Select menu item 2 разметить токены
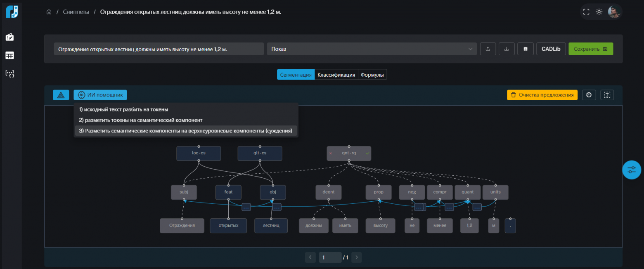The width and height of the screenshot is (644, 269). coord(140,120)
